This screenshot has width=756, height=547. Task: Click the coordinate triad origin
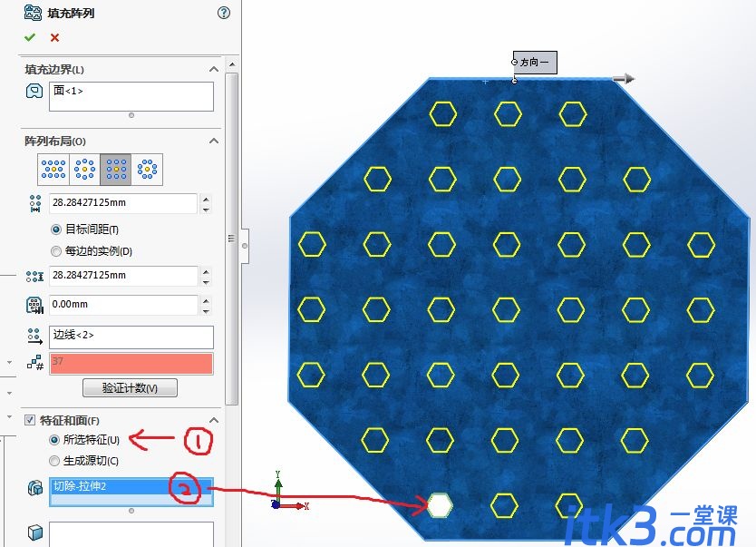point(276,505)
